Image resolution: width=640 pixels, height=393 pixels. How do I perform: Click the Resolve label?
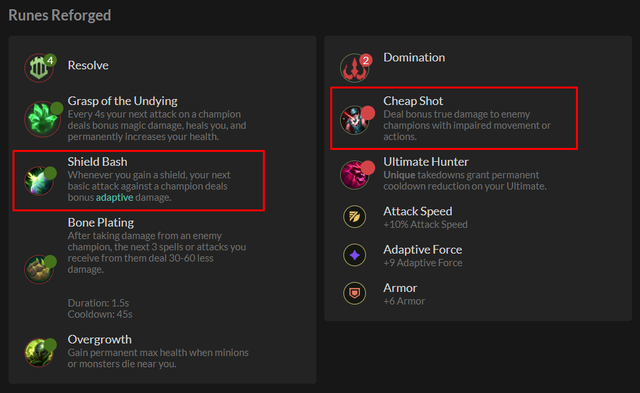(x=88, y=65)
